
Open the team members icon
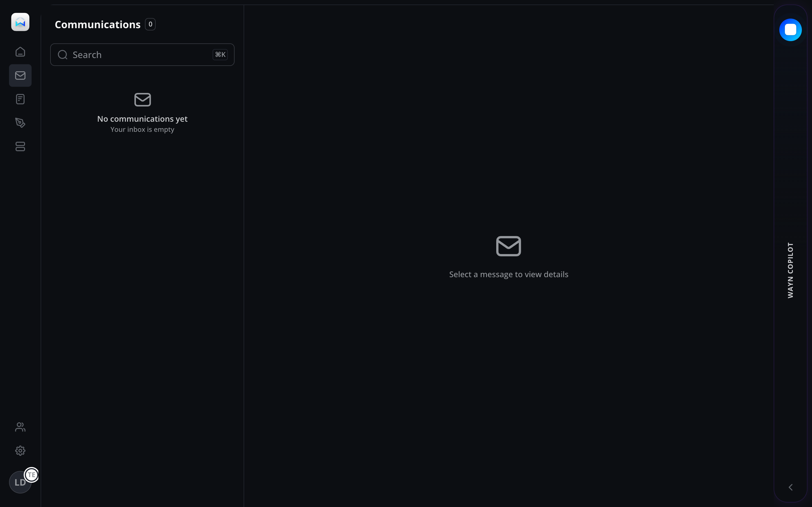pos(20,427)
